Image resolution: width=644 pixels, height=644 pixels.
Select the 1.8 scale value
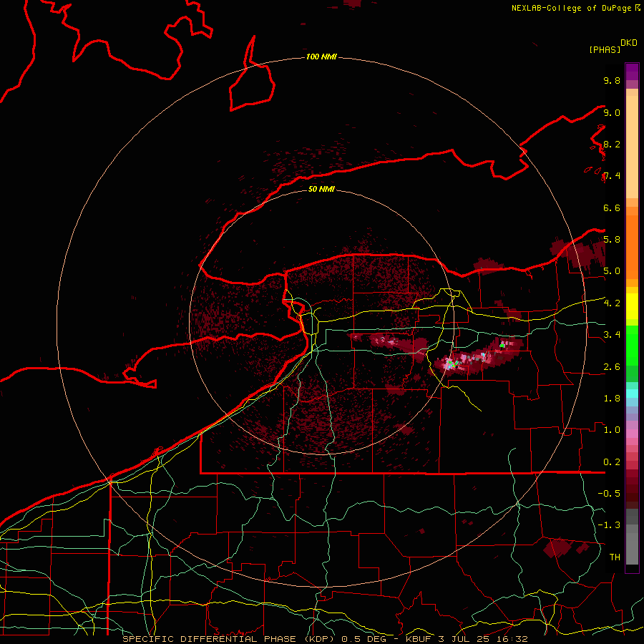coord(612,399)
